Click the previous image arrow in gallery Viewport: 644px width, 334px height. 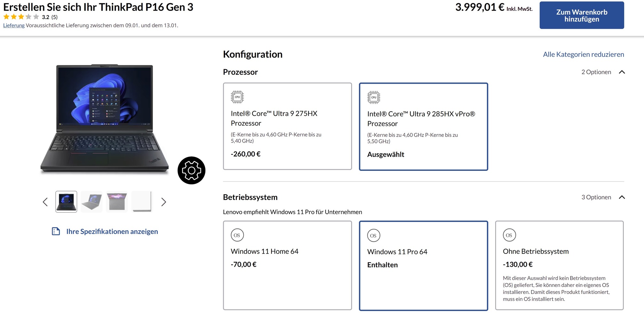[x=45, y=202]
